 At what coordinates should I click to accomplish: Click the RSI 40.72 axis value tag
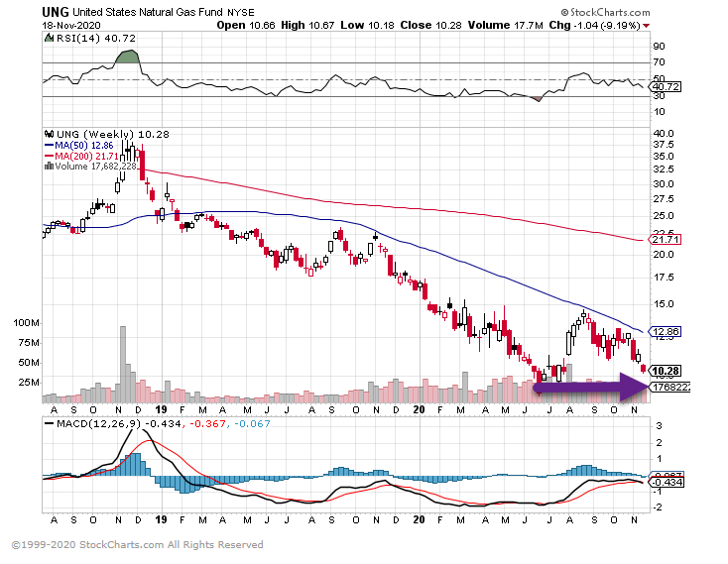coord(666,87)
